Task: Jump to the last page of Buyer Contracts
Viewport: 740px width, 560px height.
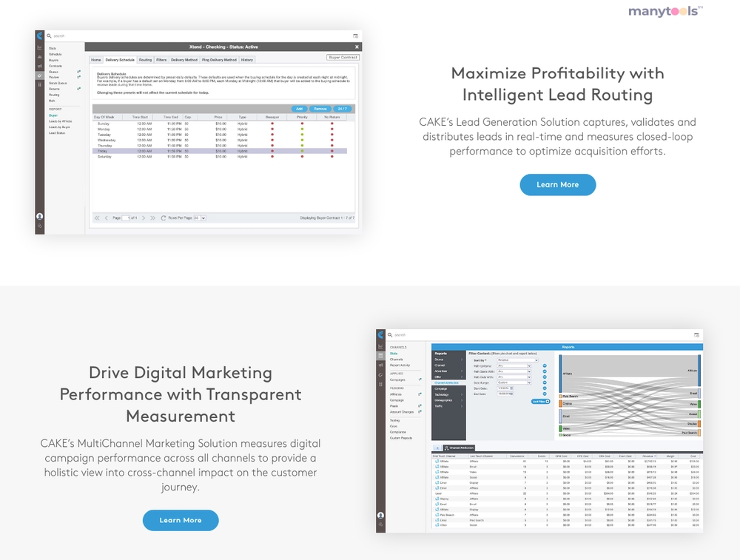Action: 152,218
